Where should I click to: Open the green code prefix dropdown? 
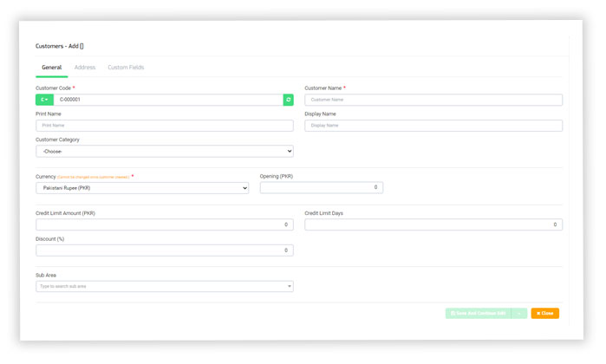pos(44,100)
